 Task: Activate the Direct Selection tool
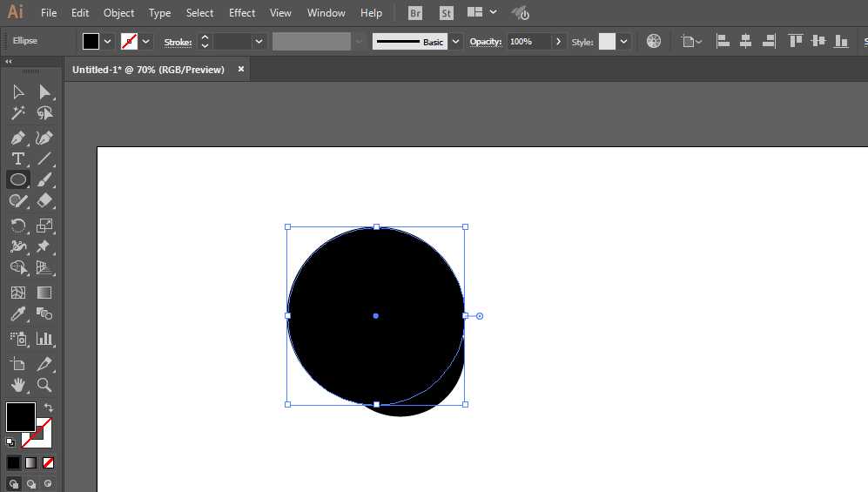click(x=44, y=92)
